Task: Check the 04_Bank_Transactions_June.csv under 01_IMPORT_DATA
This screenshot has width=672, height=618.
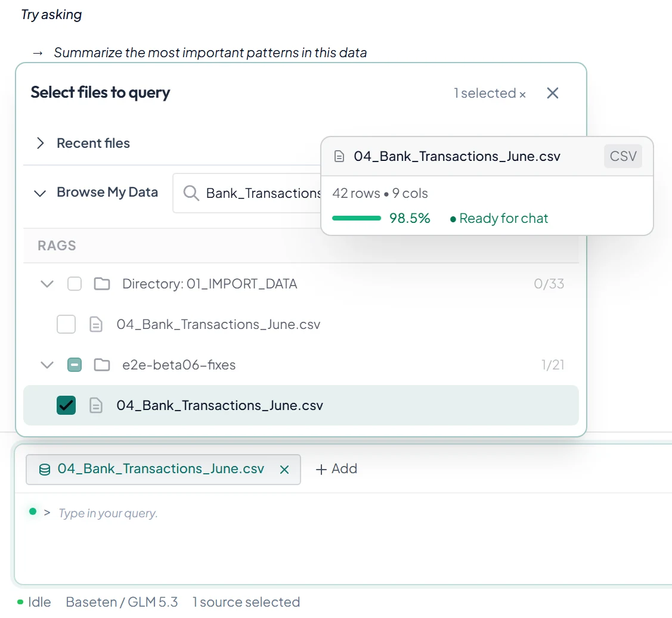Action: (66, 324)
